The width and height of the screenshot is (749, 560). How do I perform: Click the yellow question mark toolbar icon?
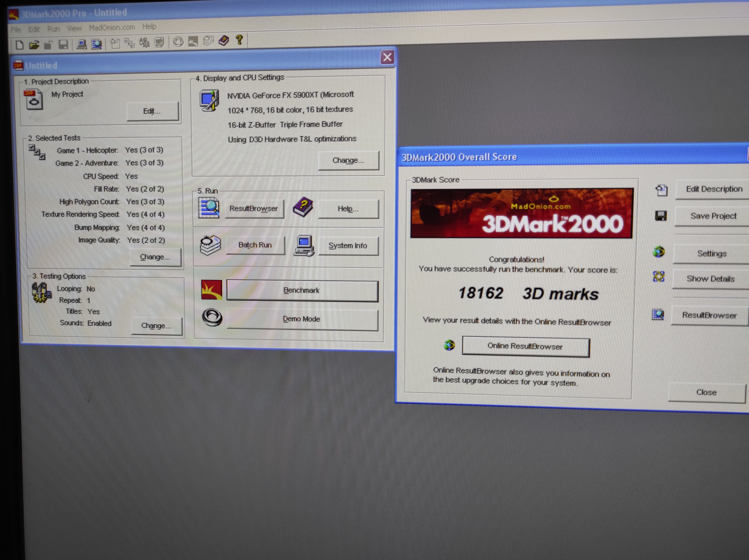(x=239, y=40)
